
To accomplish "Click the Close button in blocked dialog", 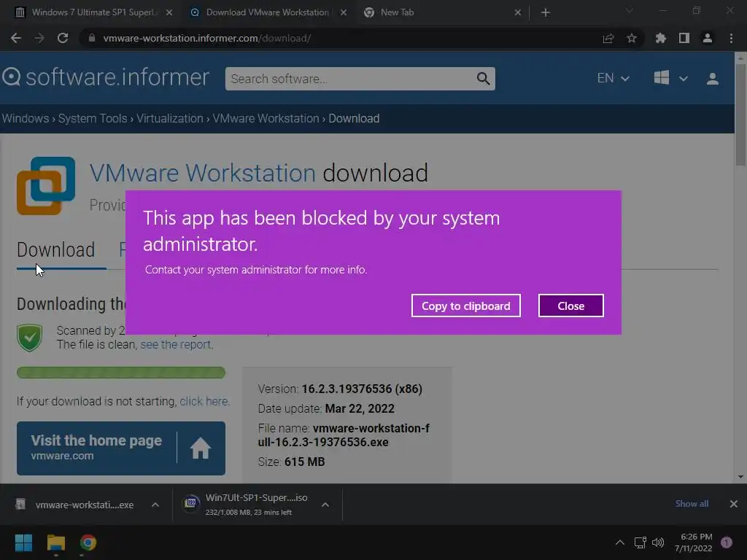I will [x=570, y=306].
